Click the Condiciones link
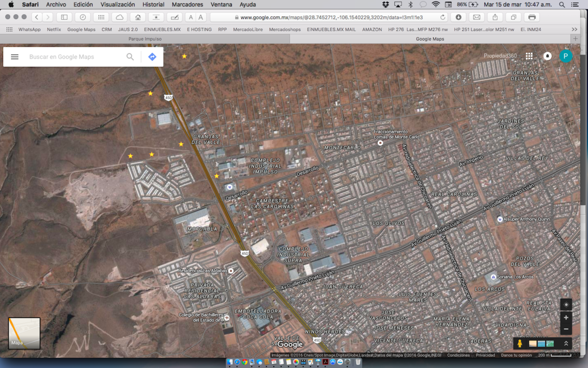Image resolution: width=588 pixels, height=368 pixels. 458,355
